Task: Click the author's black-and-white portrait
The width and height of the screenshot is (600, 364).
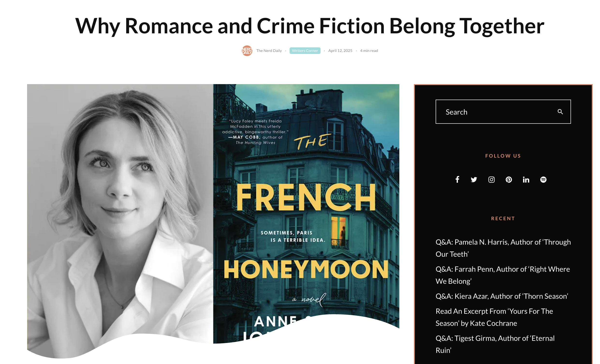Action: 120,219
